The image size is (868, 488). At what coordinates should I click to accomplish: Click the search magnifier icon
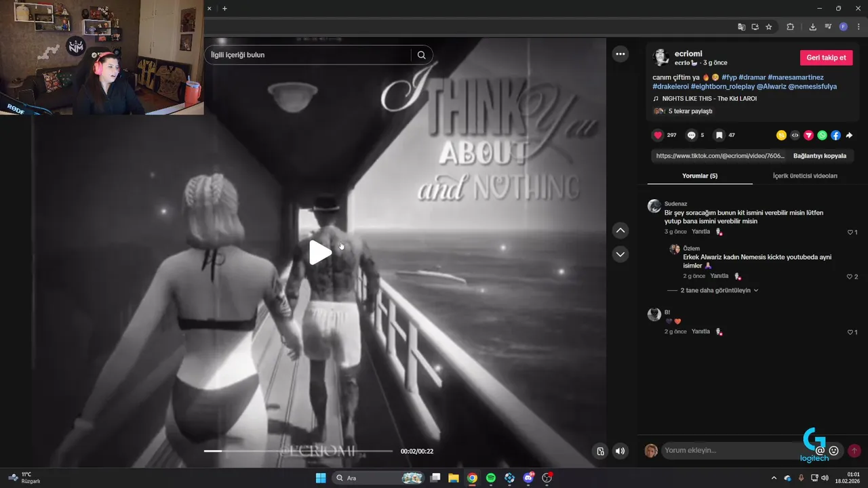(421, 55)
